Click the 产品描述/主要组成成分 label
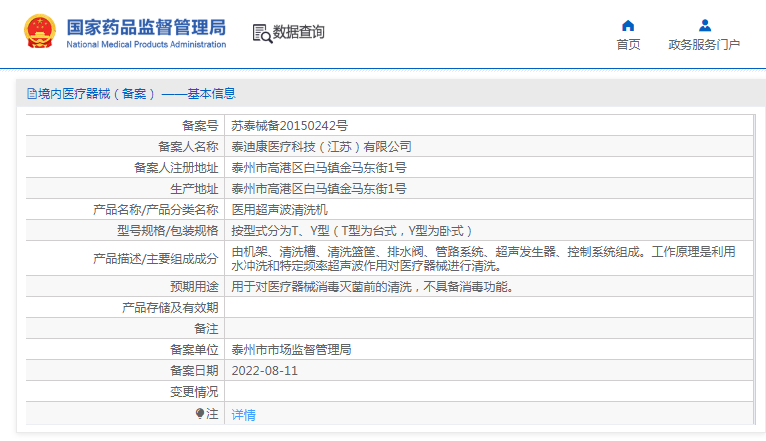 pyautogui.click(x=156, y=258)
